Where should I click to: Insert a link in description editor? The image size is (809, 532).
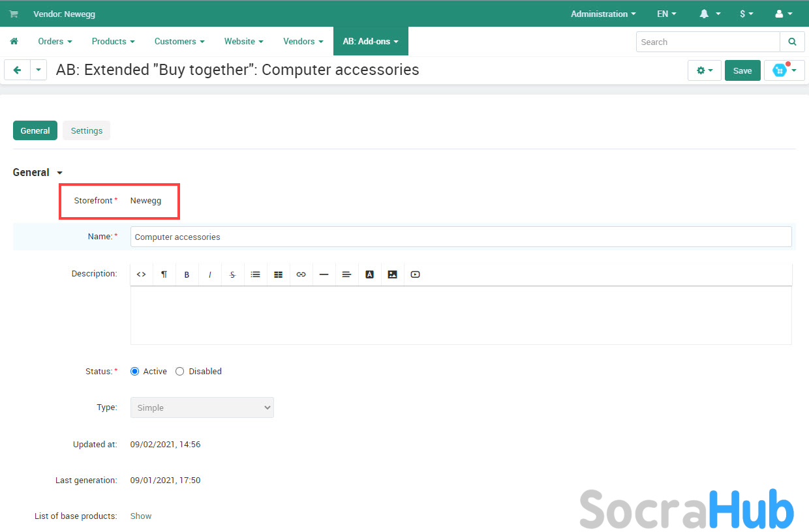pyautogui.click(x=301, y=274)
